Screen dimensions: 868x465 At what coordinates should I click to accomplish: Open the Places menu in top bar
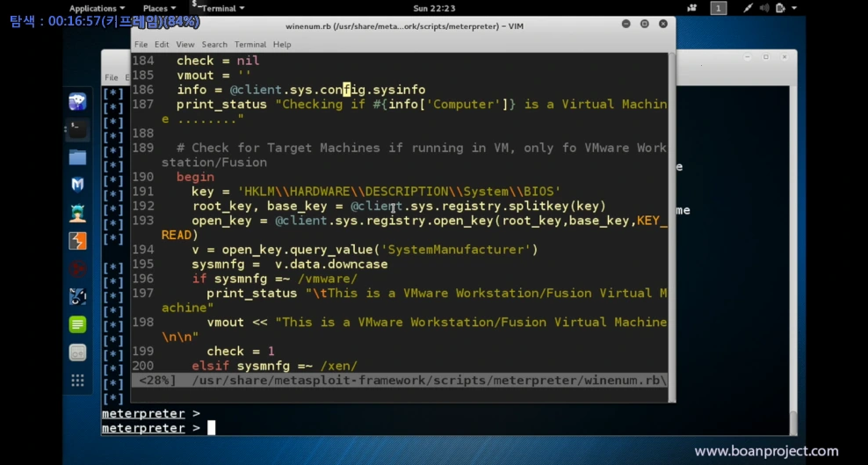point(159,8)
